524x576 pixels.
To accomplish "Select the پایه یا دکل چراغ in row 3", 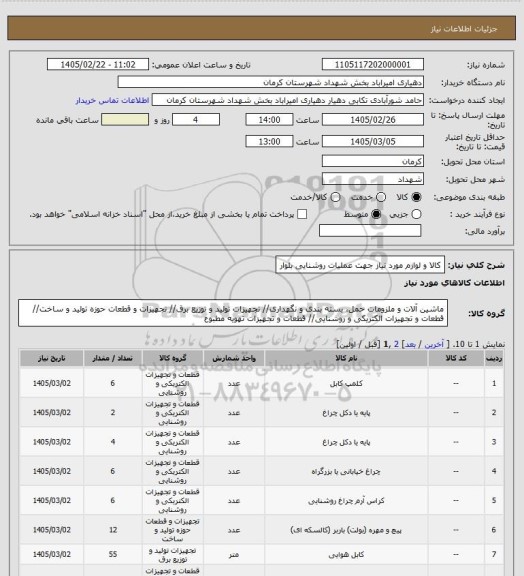I will [x=346, y=442].
